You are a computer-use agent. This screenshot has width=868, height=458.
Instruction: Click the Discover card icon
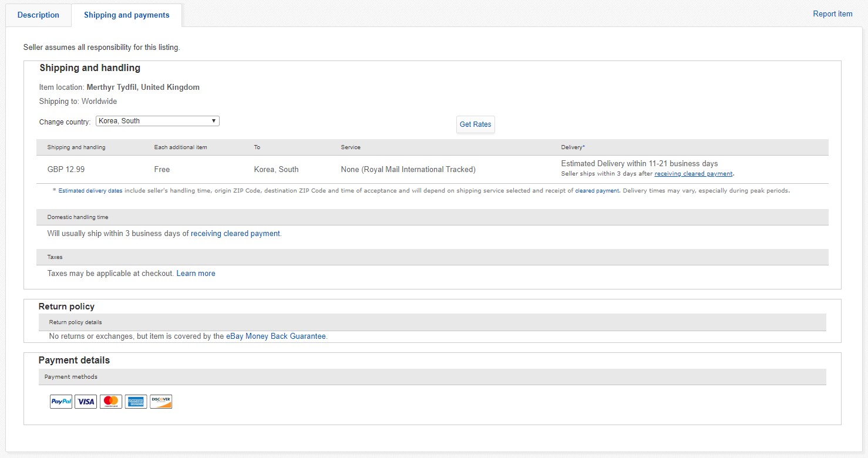(x=161, y=402)
